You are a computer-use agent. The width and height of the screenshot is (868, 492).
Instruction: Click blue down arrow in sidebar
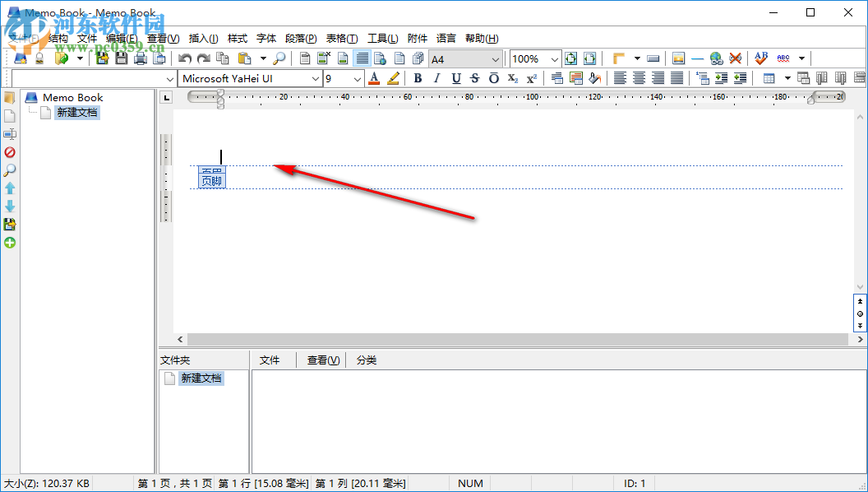10,207
